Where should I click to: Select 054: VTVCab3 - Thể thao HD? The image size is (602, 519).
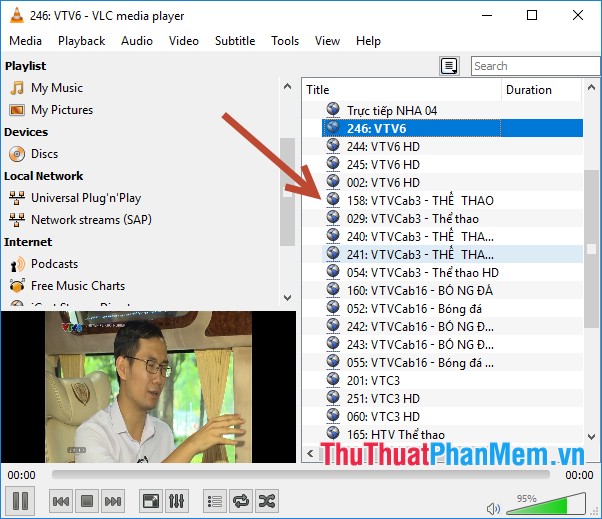coord(423,273)
